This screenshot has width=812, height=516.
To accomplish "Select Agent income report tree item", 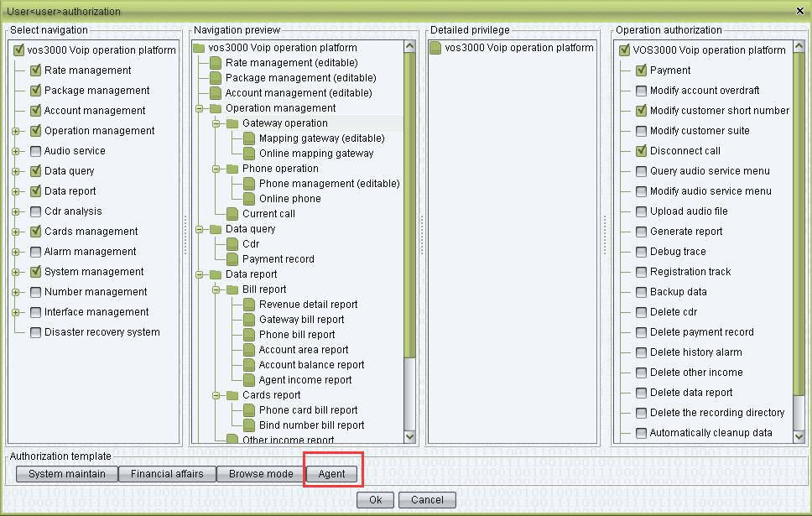I will [x=305, y=380].
